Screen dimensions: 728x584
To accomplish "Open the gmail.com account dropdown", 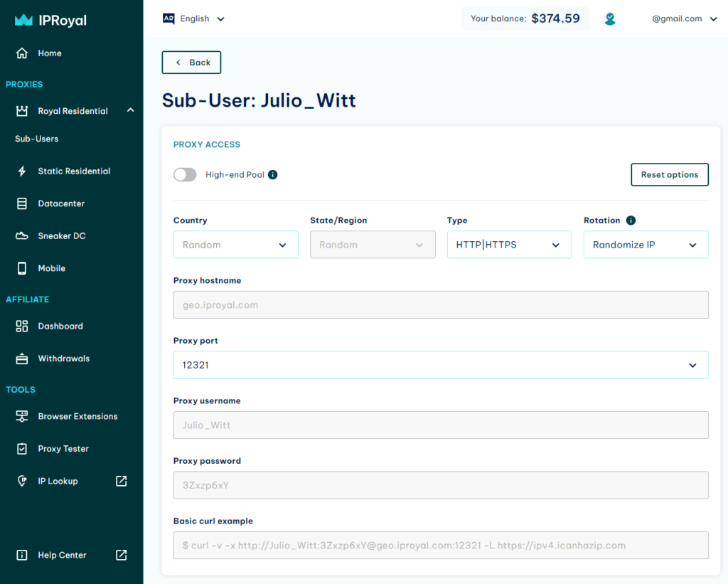I will tap(685, 18).
